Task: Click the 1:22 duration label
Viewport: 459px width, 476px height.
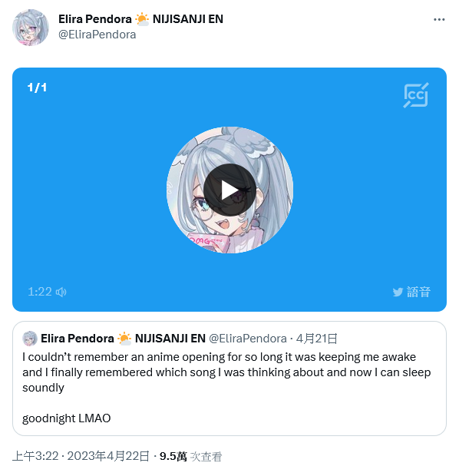Action: pos(40,292)
